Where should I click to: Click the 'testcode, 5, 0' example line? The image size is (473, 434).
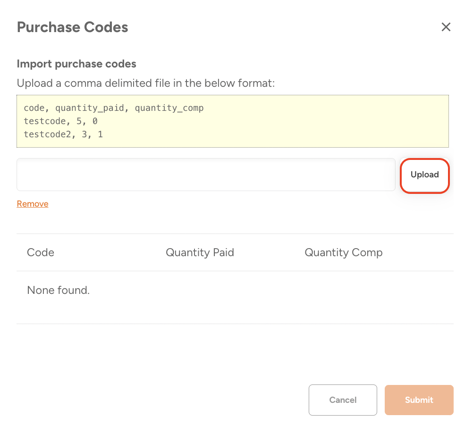click(x=60, y=121)
